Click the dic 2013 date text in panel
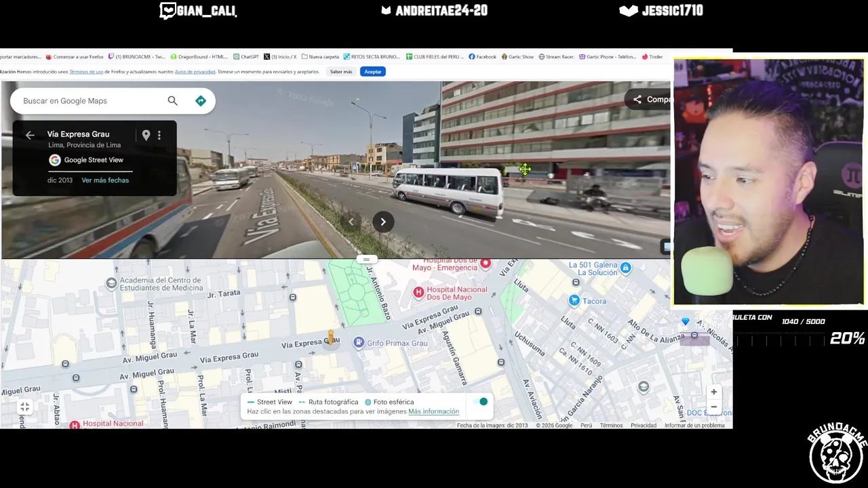Screen dimensions: 868x488 click(x=60, y=180)
